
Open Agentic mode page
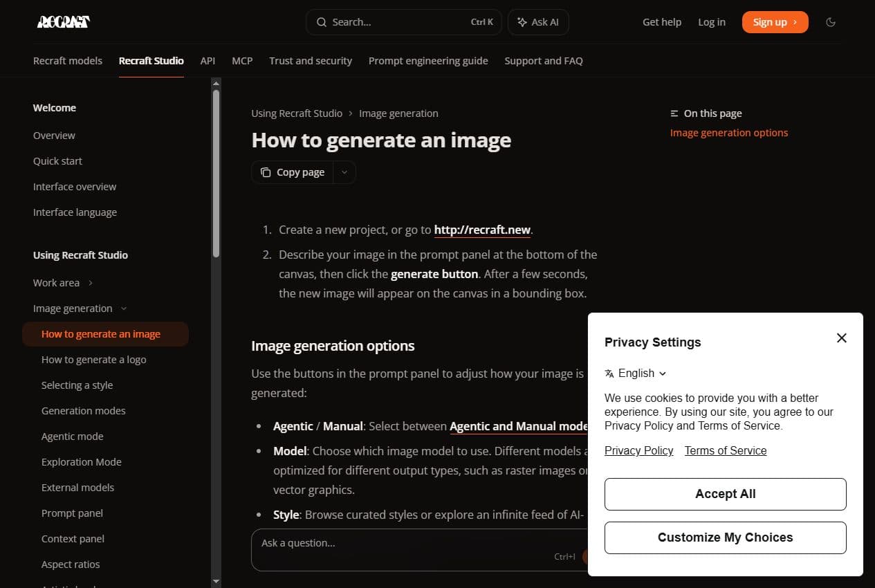pos(72,437)
